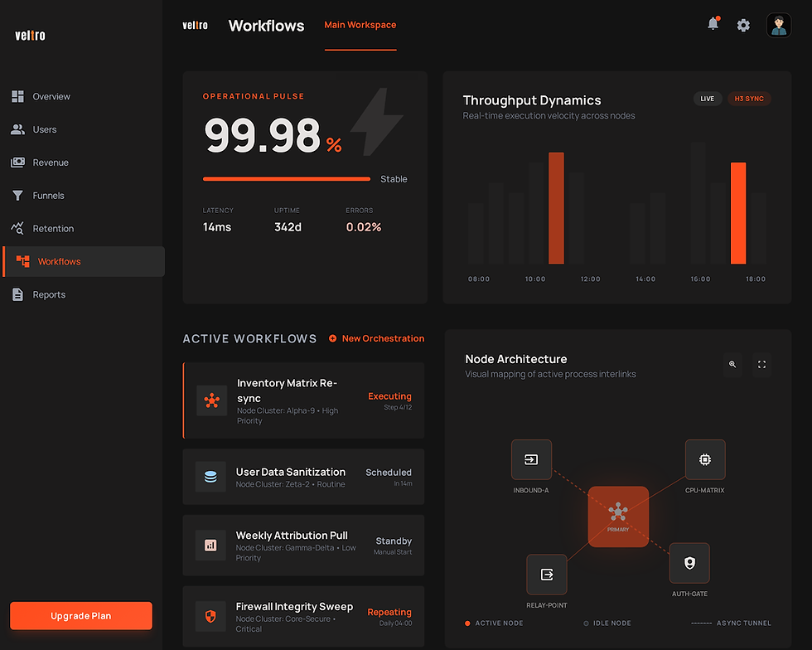Switch to the Main Workspace tab
This screenshot has height=650, width=812.
(x=360, y=25)
